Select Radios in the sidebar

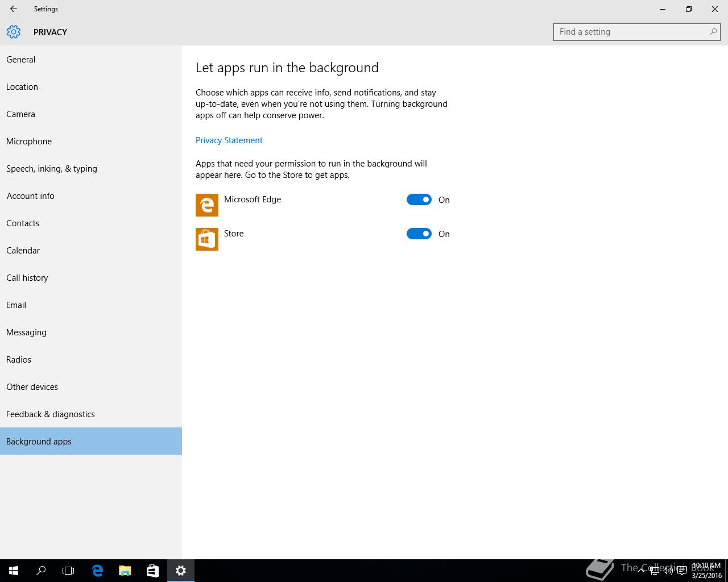click(91, 360)
